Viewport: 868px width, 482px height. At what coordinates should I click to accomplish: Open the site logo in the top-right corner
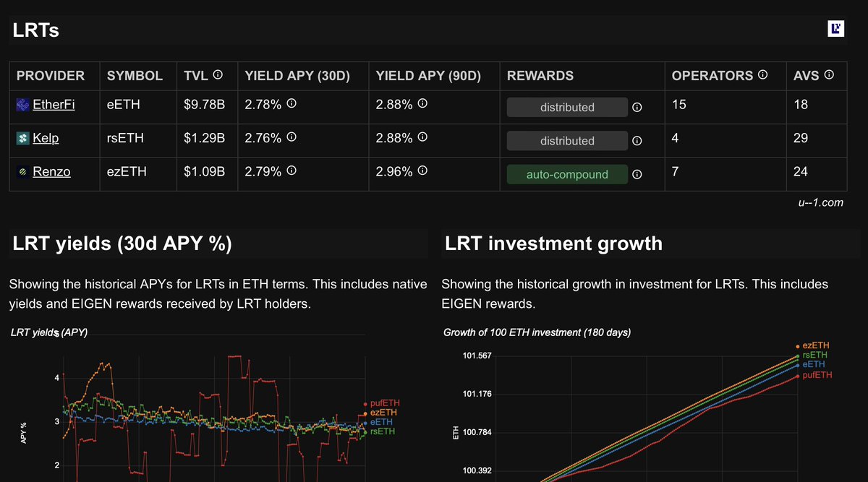pos(836,28)
